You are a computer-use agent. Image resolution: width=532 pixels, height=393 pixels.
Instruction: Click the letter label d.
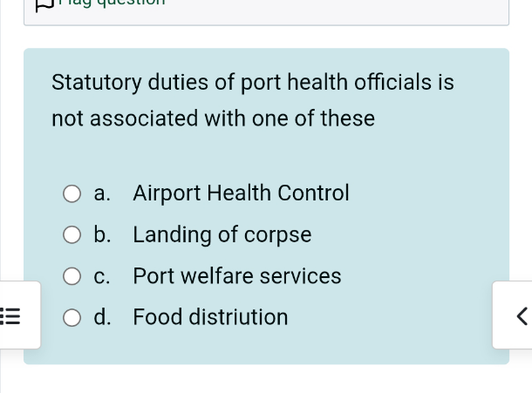[x=102, y=317]
